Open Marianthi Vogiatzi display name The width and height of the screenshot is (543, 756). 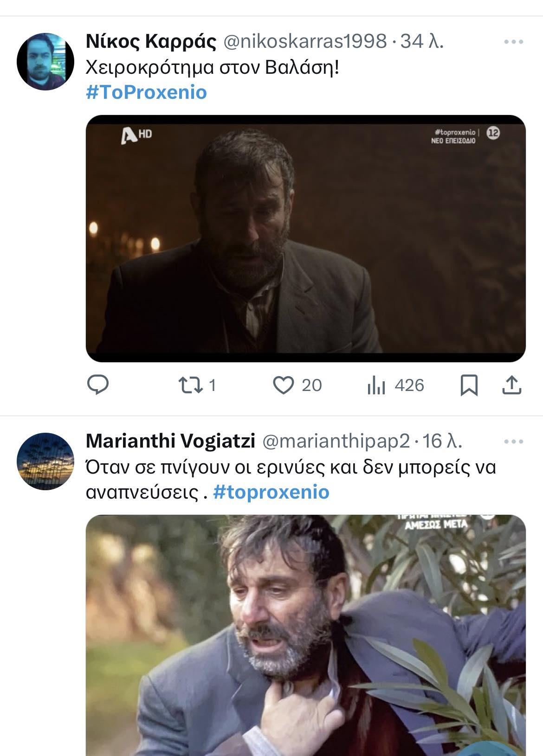tap(170, 442)
